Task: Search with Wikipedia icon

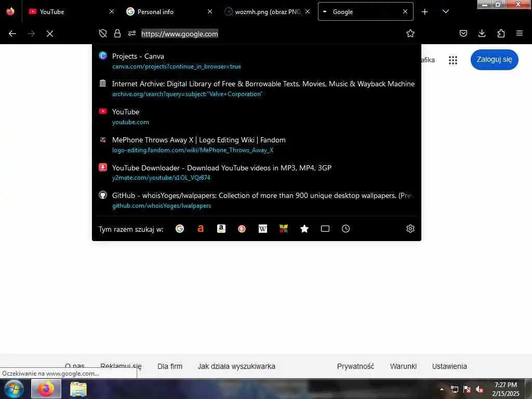Action: (x=263, y=229)
